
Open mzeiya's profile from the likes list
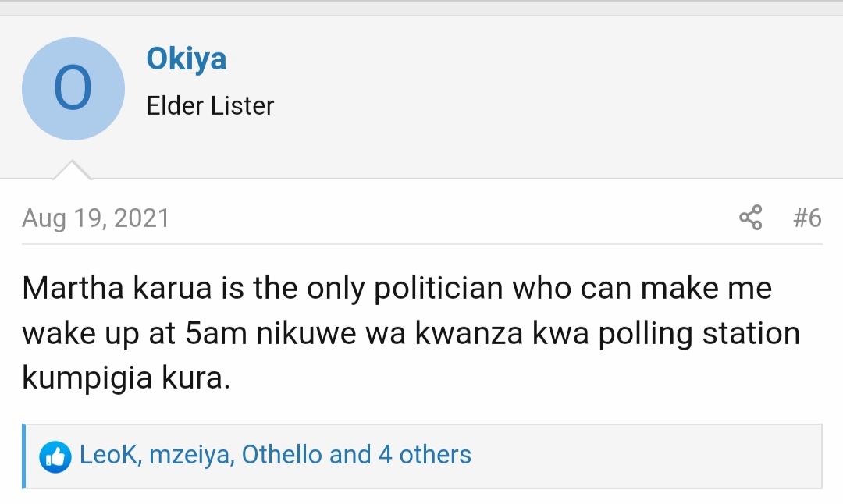(x=190, y=455)
